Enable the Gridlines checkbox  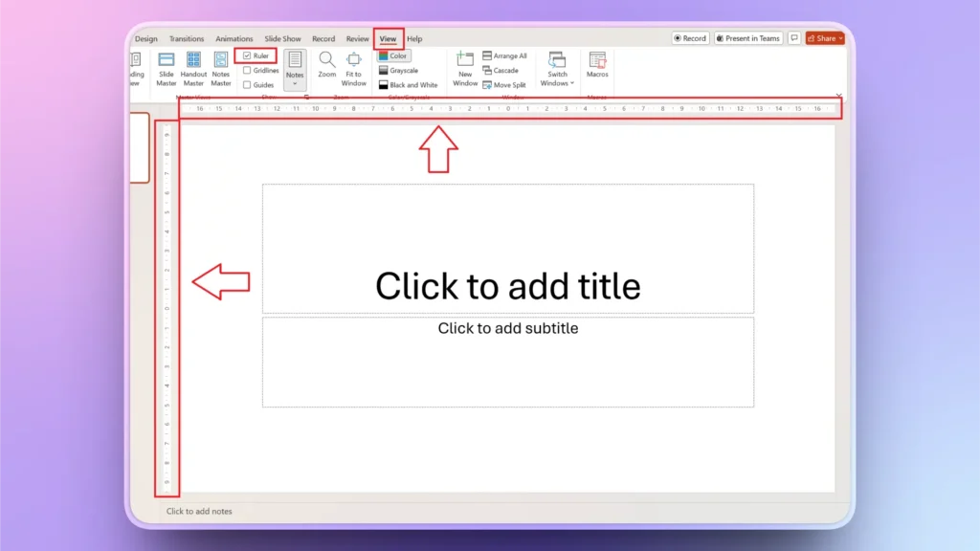(x=247, y=70)
